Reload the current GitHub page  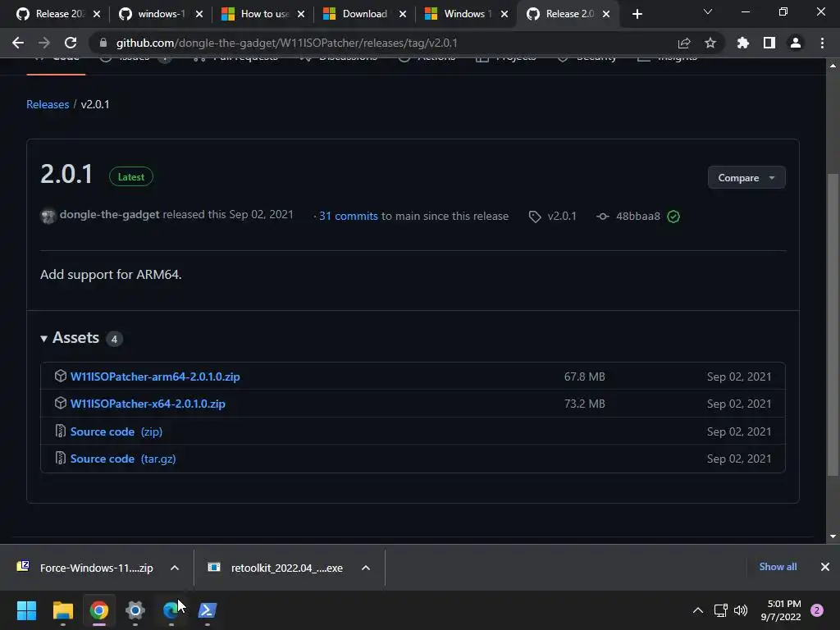71,43
